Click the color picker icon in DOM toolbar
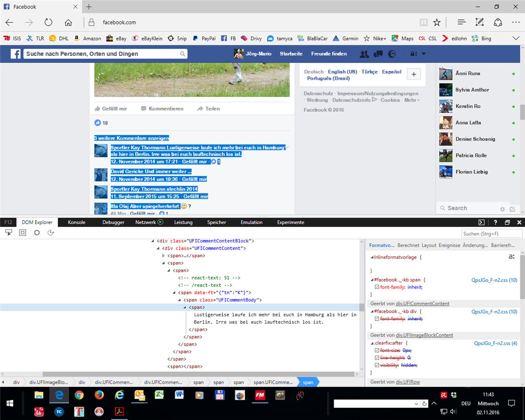The height and width of the screenshot is (420, 525). click(51, 232)
